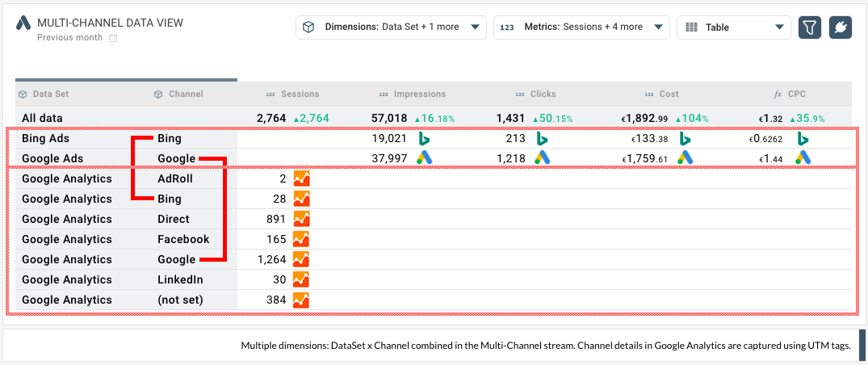This screenshot has height=365, width=868.
Task: Click Analytics icon in LinkedIn sessions row
Action: pos(301,279)
